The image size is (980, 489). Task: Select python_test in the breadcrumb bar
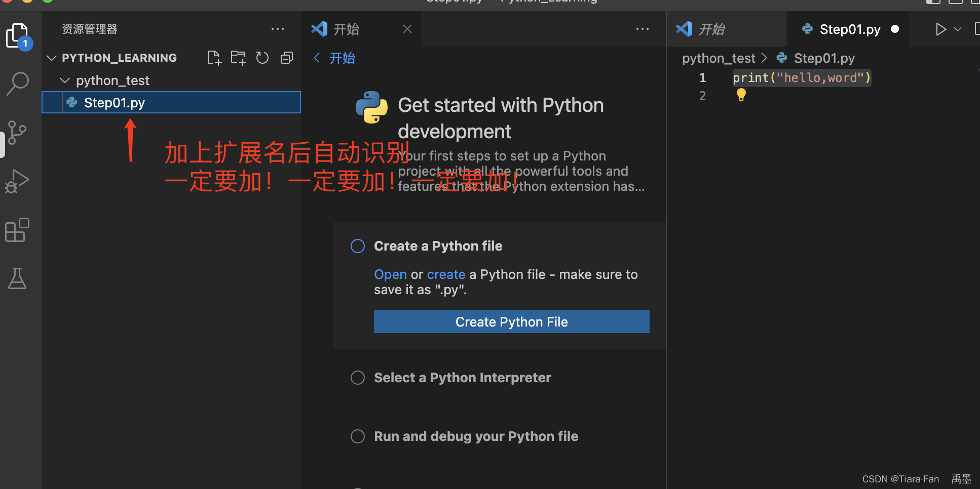pos(718,58)
